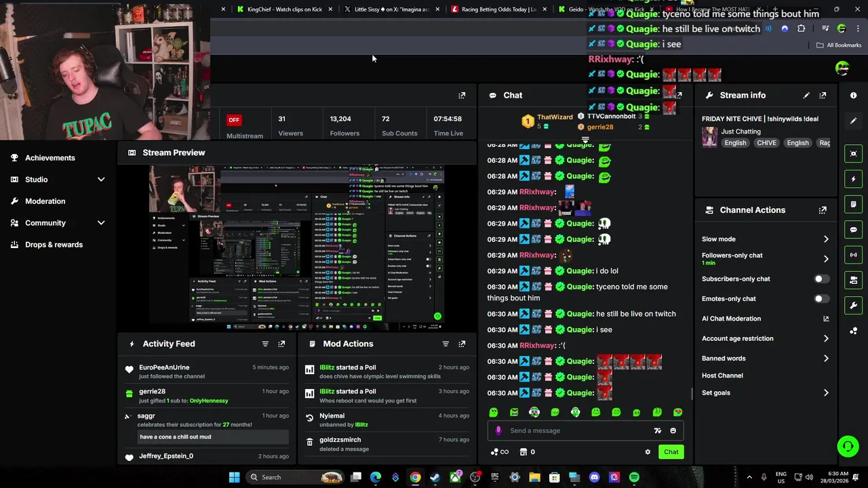Expand the Community sidebar section

[x=58, y=223]
